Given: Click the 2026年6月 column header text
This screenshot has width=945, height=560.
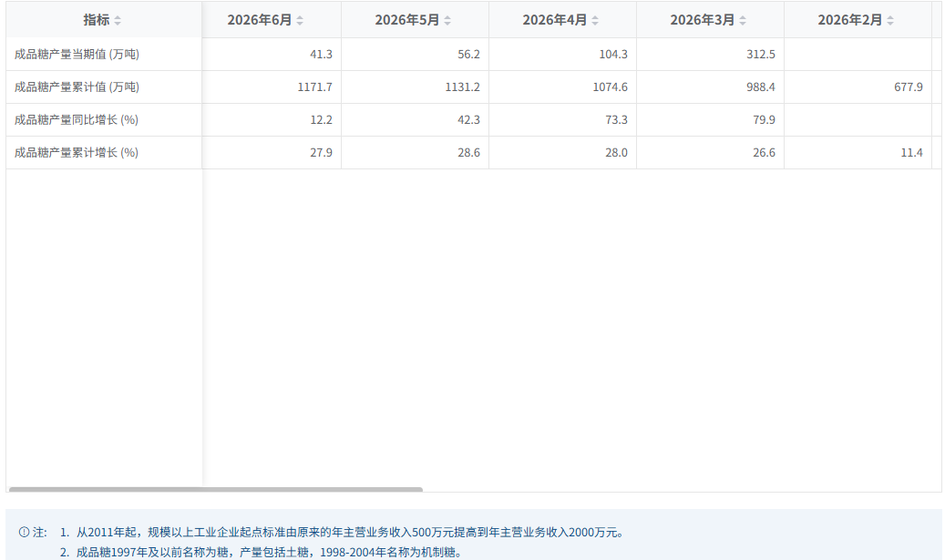Looking at the screenshot, I should [259, 20].
